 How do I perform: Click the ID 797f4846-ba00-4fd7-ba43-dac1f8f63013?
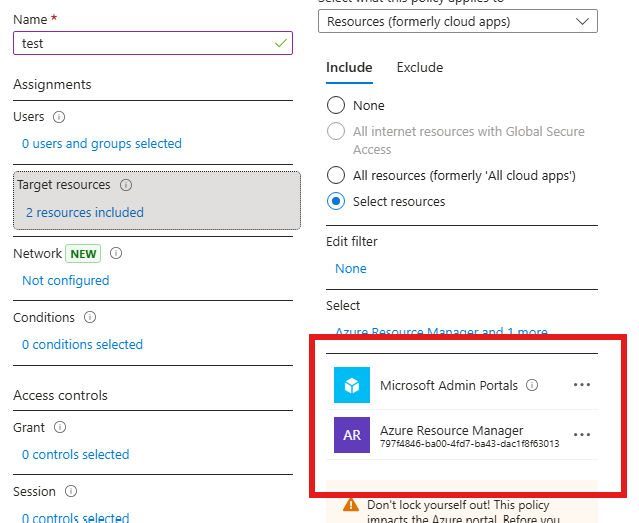[x=469, y=444]
